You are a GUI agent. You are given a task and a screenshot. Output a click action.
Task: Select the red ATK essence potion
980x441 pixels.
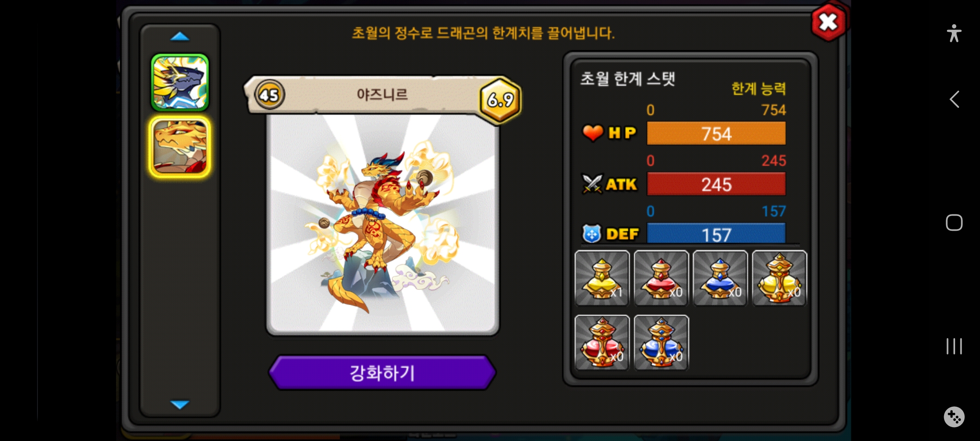pos(661,278)
